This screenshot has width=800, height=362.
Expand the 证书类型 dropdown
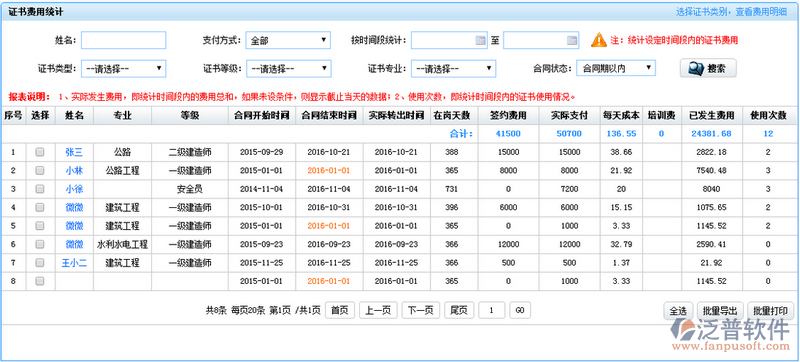123,68
